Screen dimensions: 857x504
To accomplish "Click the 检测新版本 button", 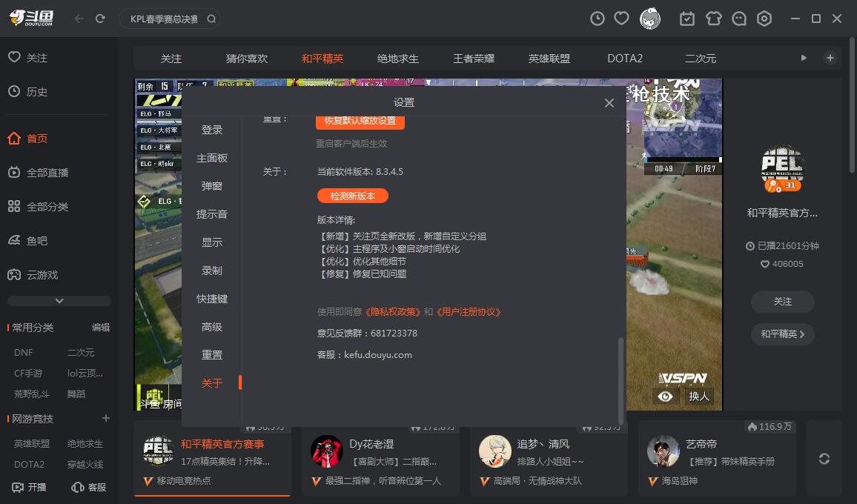I will coord(353,196).
